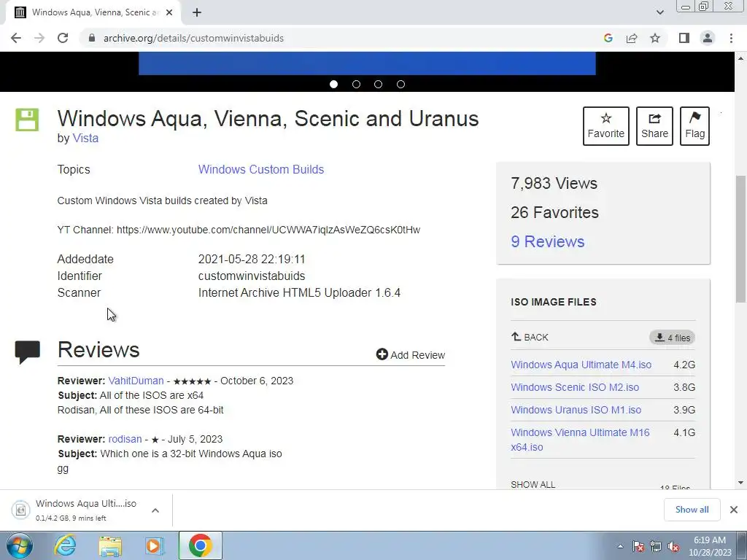Click the scrollbar down arrow
This screenshot has height=560, width=747.
pyautogui.click(x=740, y=483)
